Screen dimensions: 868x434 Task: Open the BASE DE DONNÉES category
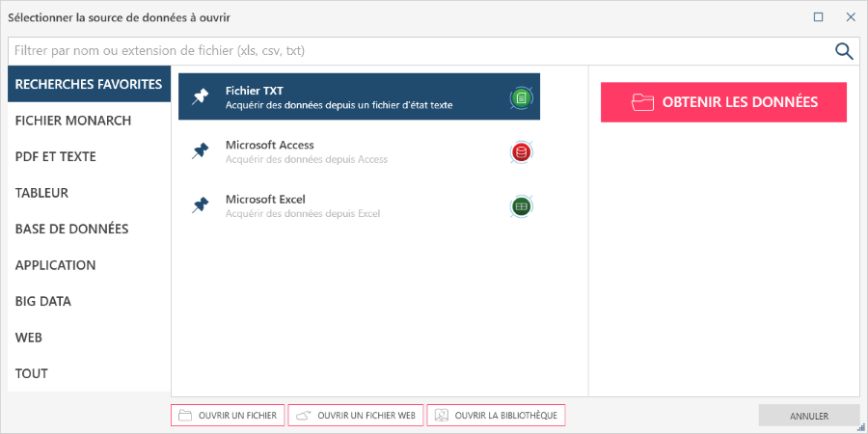click(x=72, y=229)
